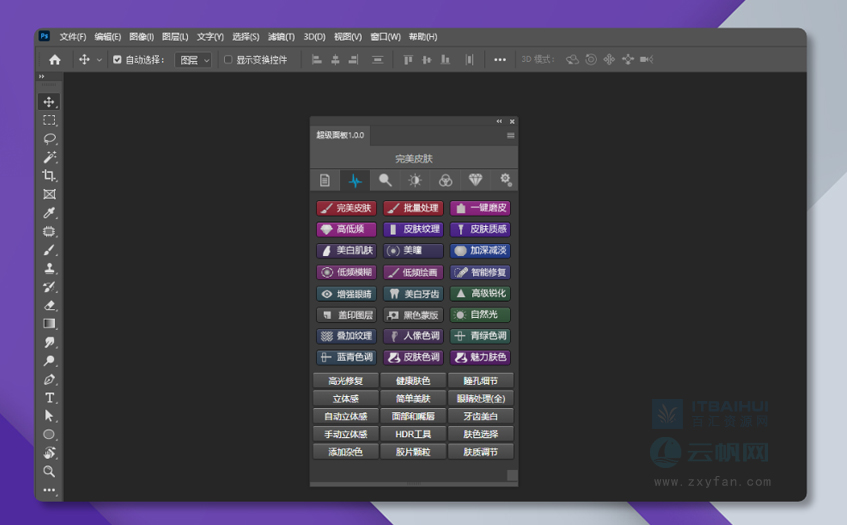Screen dimensions: 847x525
Task: Select the Crop tool in the toolbox
Action: point(49,176)
